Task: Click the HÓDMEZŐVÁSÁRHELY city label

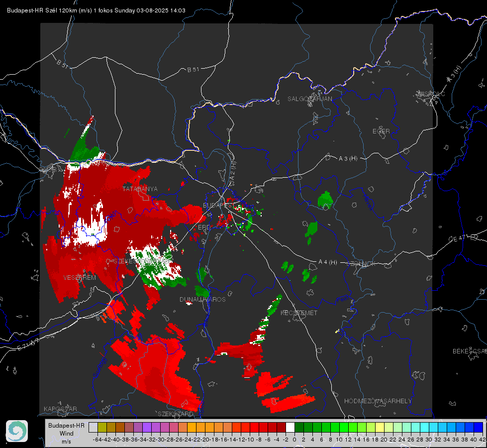Action: [x=378, y=401]
